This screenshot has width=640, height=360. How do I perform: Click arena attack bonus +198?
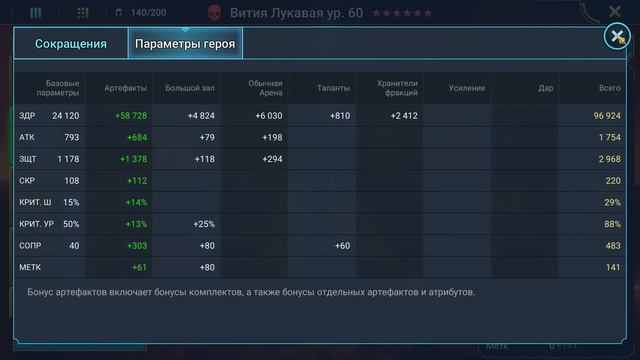tap(272, 138)
